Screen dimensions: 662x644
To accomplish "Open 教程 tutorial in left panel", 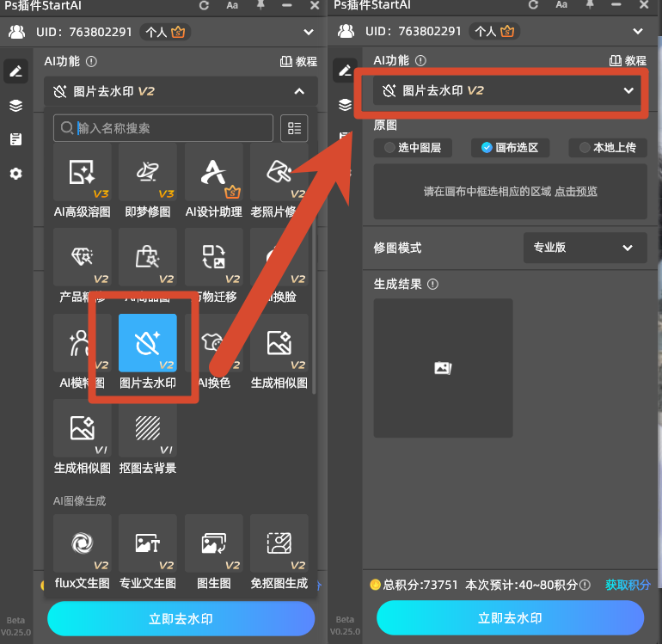I will pyautogui.click(x=299, y=62).
